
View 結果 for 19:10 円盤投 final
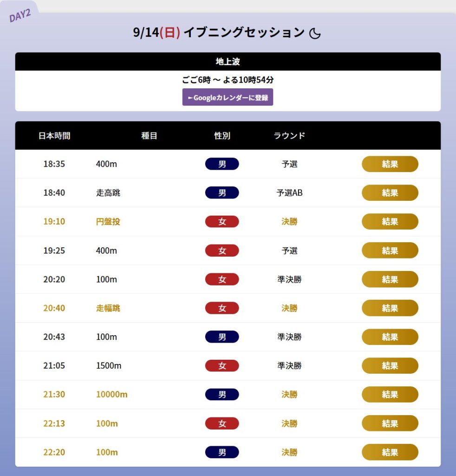tap(390, 222)
